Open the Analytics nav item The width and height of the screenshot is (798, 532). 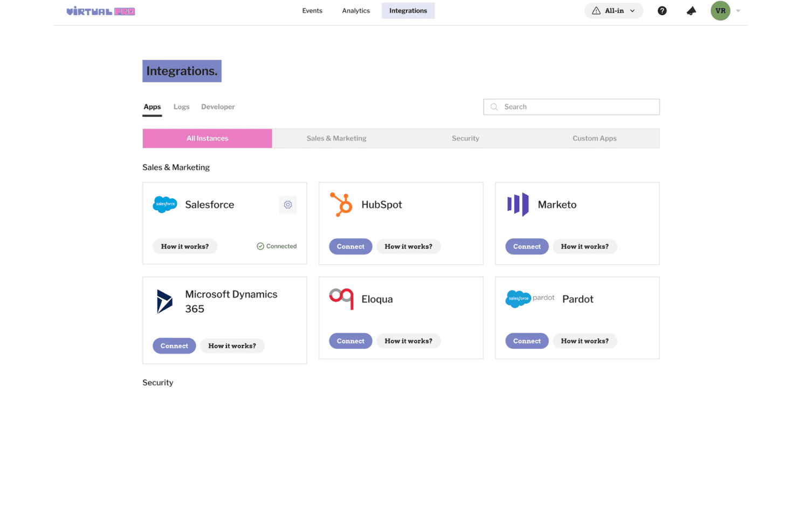pyautogui.click(x=356, y=11)
